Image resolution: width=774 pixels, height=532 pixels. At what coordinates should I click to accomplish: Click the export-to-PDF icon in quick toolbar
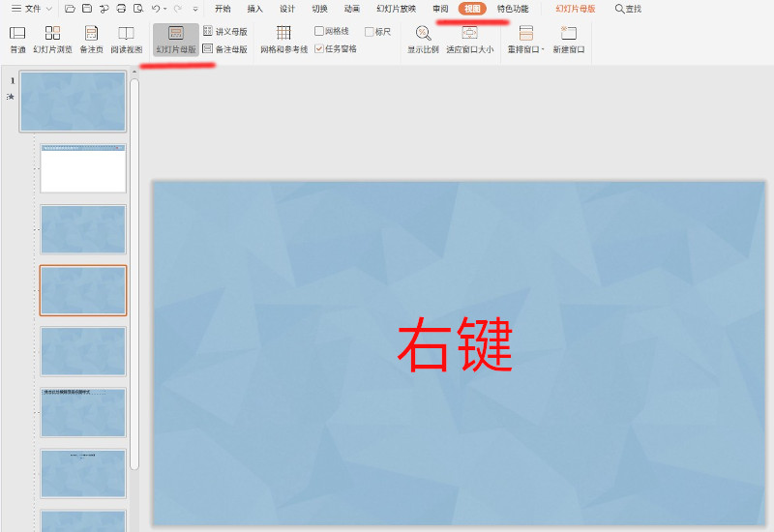coord(104,9)
